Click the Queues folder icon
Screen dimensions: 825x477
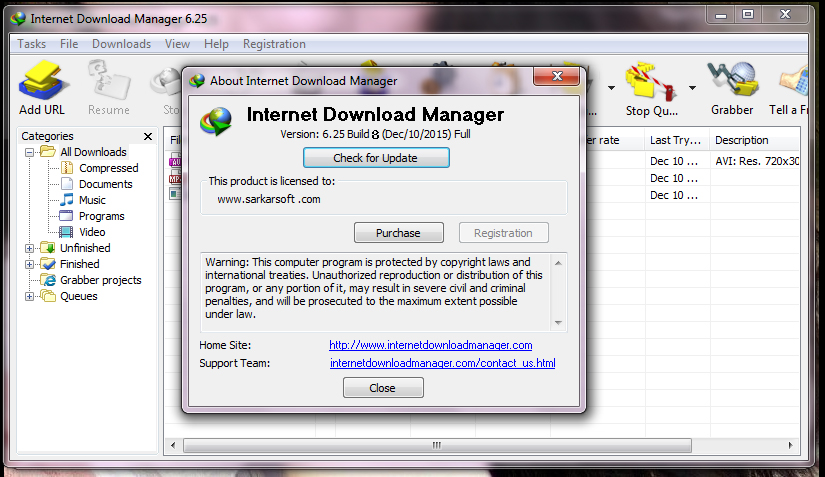tap(48, 296)
